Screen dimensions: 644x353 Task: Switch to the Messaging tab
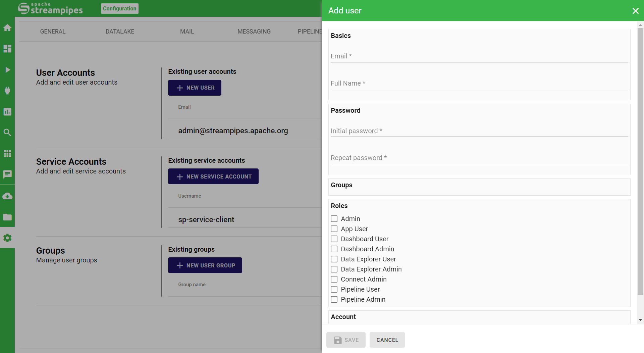[x=254, y=32]
